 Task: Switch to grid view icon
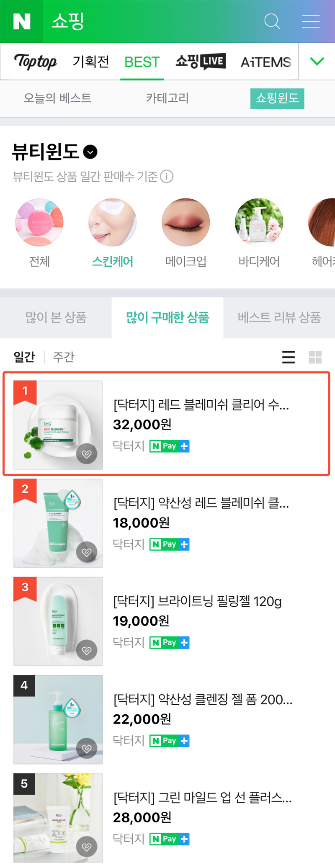315,357
